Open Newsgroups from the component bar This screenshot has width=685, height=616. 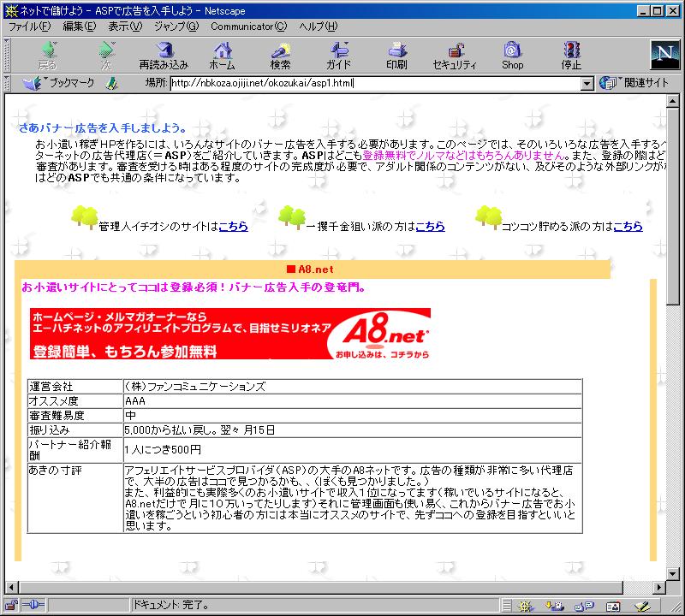click(584, 606)
